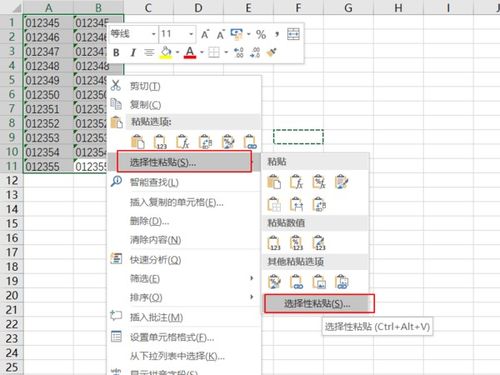Screen dimensions: 500x375
Task: Select 插入批注(M) menu entry
Action: pos(184,317)
